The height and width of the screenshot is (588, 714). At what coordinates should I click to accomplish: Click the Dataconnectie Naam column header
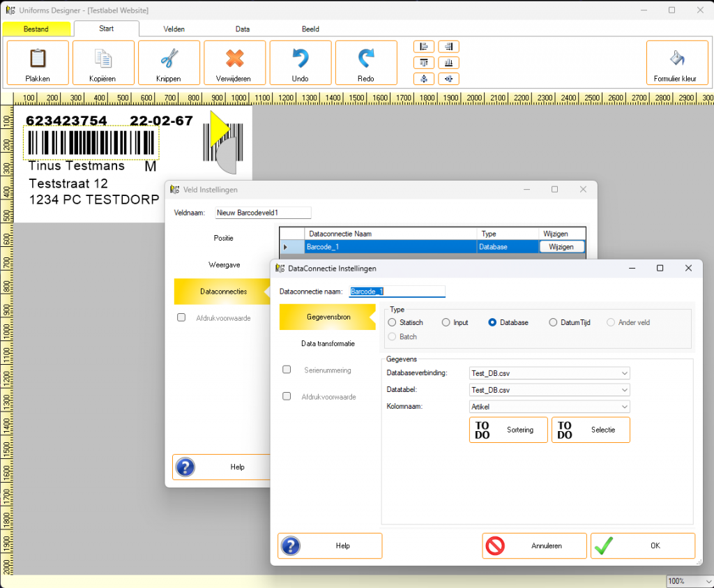point(390,234)
